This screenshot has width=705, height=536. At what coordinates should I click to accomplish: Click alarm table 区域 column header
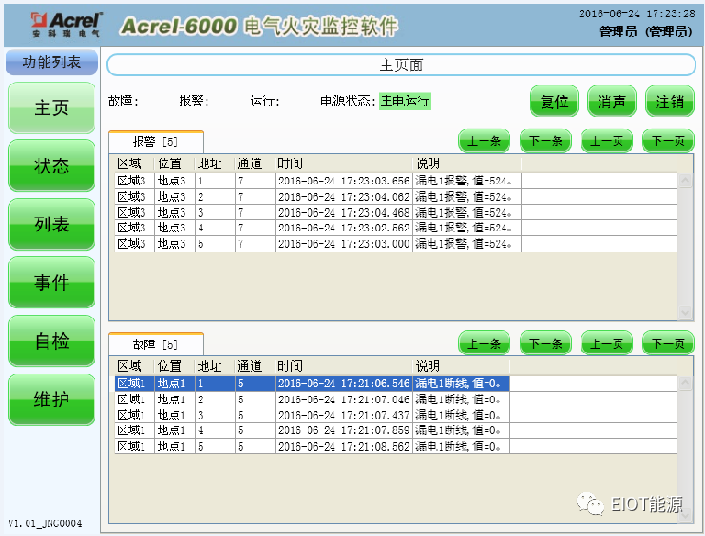(134, 164)
